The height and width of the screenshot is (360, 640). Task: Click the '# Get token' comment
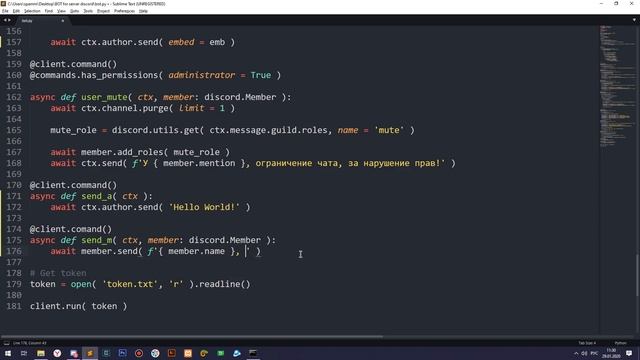pyautogui.click(x=58, y=273)
